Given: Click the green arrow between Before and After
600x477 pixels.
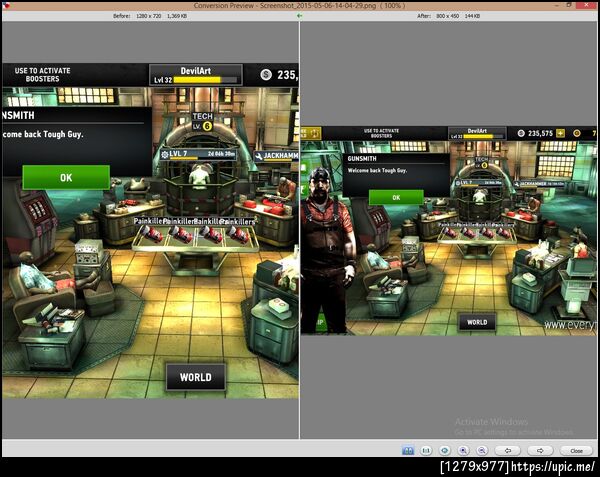Looking at the screenshot, I should (300, 16).
